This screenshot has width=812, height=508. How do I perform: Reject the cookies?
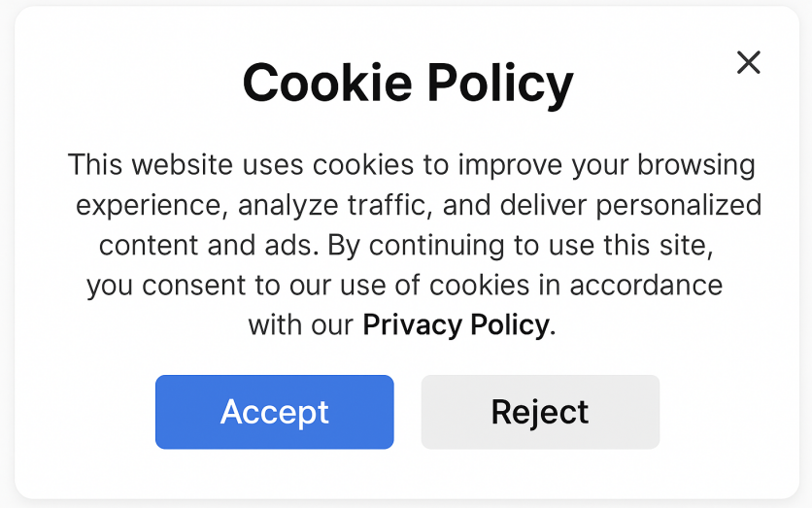(540, 412)
